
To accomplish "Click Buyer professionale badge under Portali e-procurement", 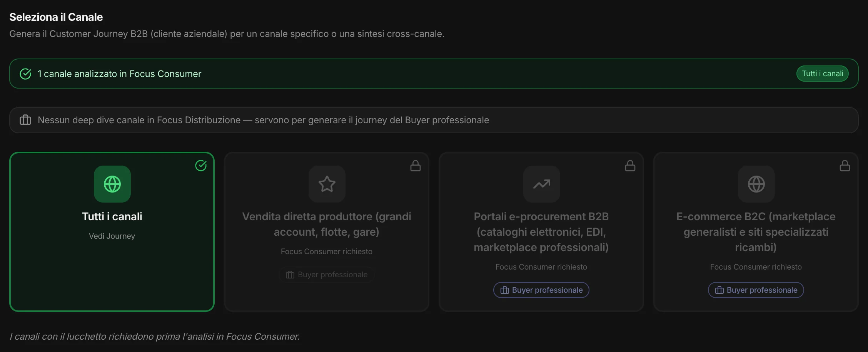I will [541, 290].
